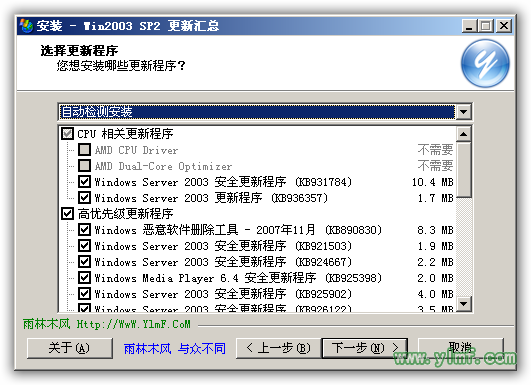
Task: Open the 雨林木风 Http://WwW.YlmF.CoM link
Action: click(x=107, y=324)
